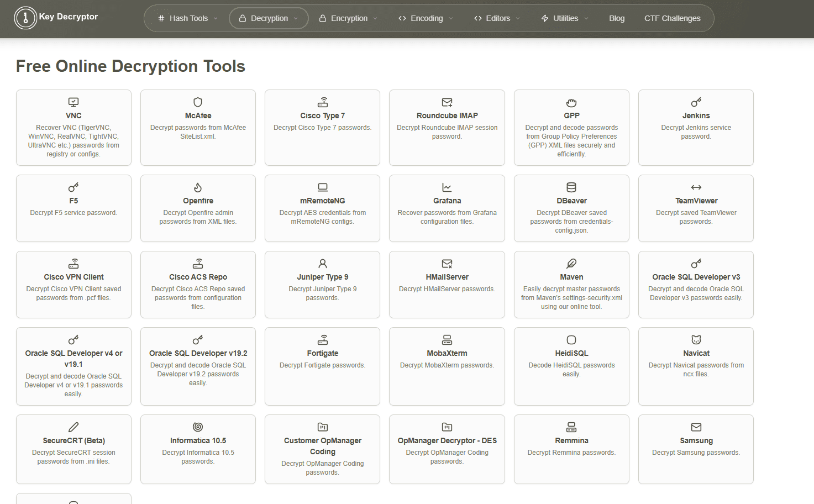Open the MobaXterm decryption tool
The width and height of the screenshot is (814, 504).
click(447, 353)
